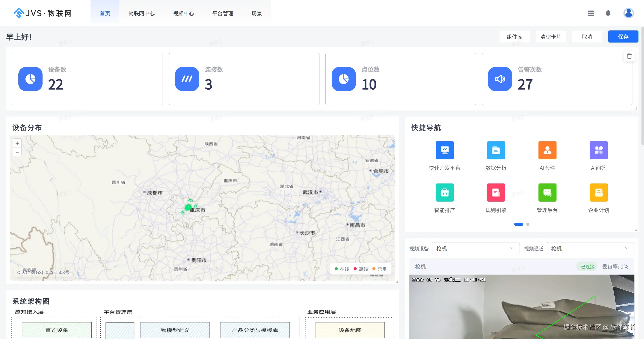Toggle 离线 legend filter on map
Screen dimensions: 644x339
pyautogui.click(x=361, y=269)
